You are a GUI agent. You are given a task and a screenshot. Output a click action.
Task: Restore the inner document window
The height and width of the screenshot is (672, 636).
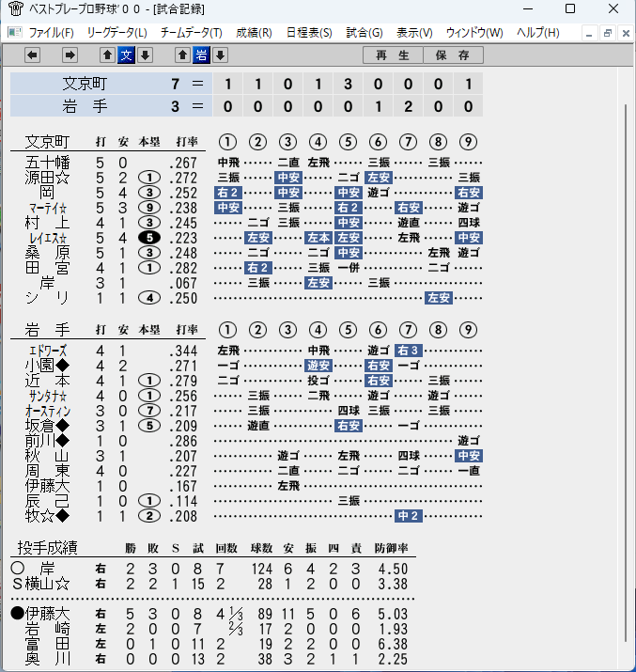607,33
